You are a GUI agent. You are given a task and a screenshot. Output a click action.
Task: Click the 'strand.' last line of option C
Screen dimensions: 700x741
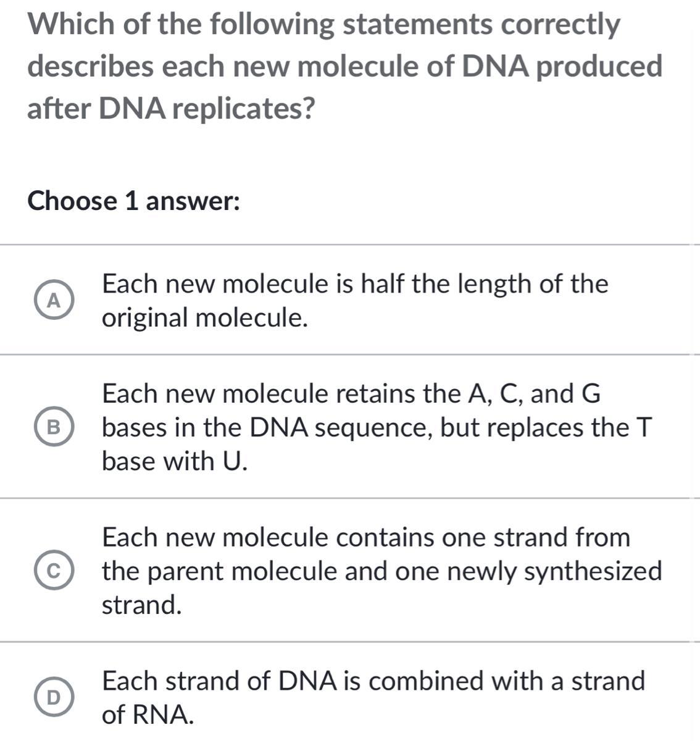coord(142,605)
